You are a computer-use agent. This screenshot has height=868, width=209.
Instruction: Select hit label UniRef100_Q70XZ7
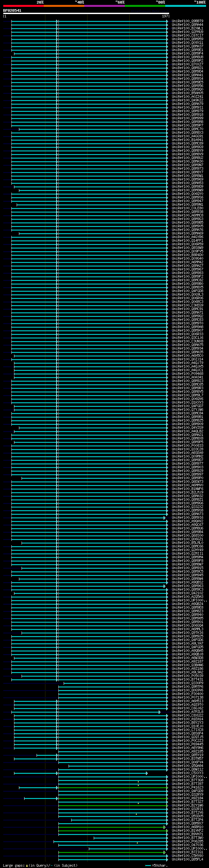[187, 64]
